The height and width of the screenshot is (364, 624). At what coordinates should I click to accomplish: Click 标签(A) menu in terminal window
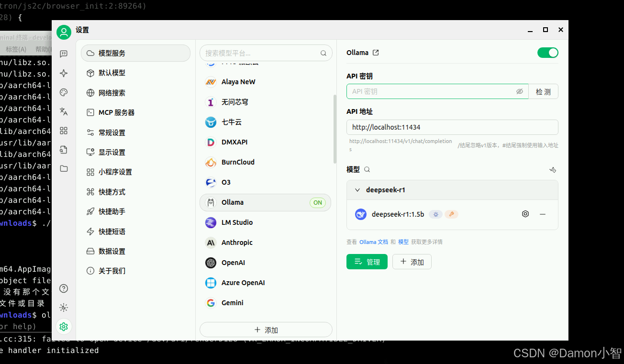(x=16, y=49)
